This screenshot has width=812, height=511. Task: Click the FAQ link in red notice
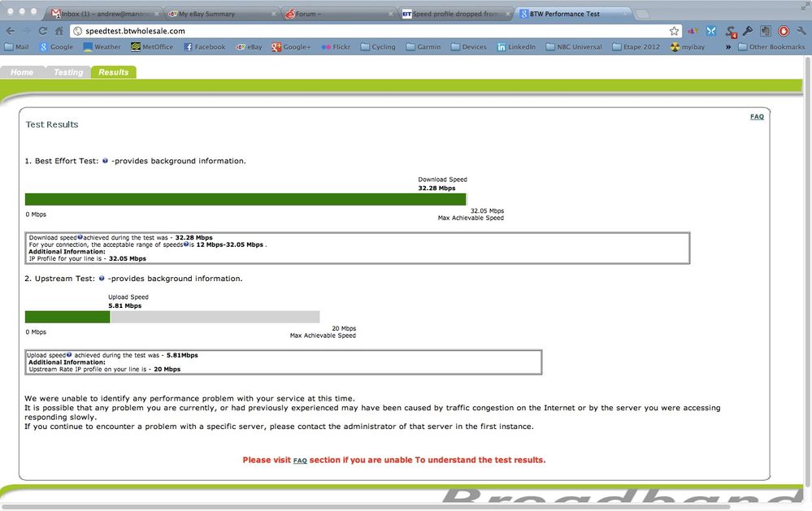tap(300, 461)
